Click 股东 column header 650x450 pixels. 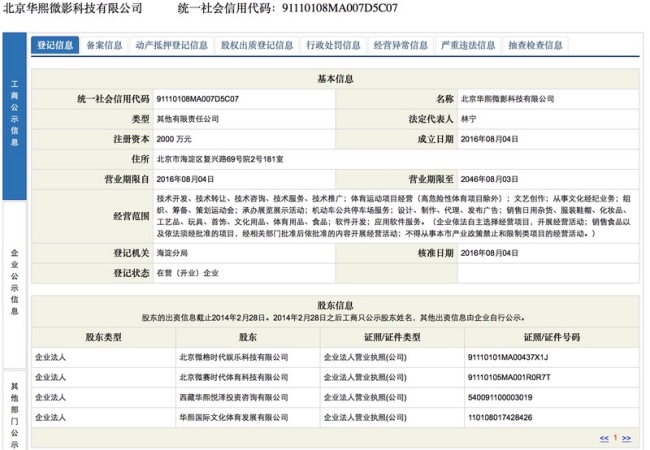(x=248, y=337)
